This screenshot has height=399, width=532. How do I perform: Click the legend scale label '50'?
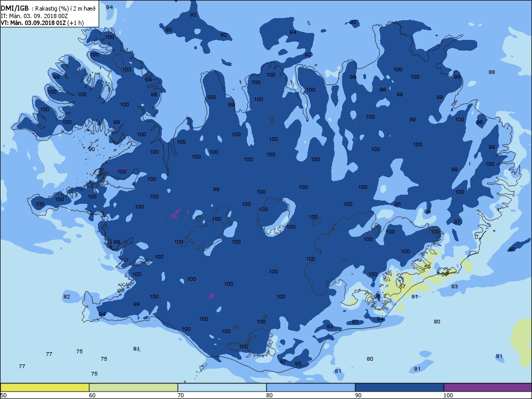3,395
